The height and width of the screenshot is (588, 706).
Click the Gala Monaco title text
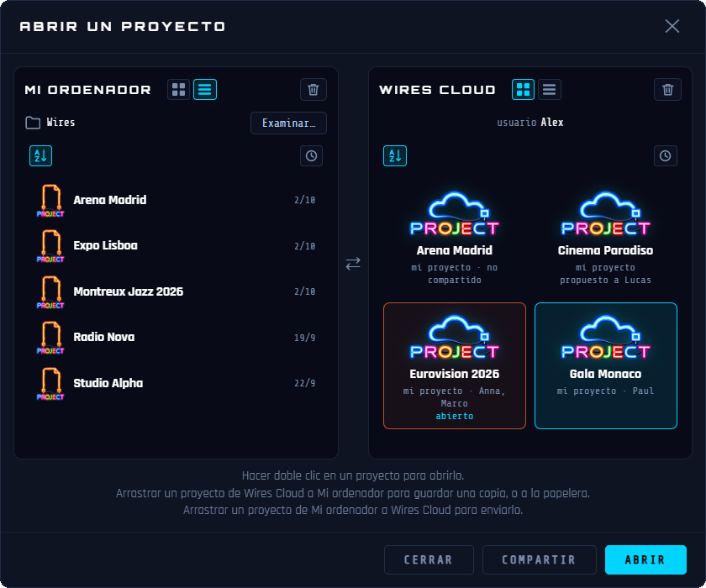(x=606, y=374)
